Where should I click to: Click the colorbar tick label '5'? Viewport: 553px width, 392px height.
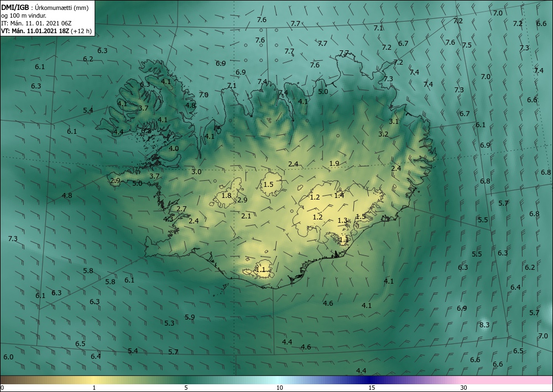186,388
